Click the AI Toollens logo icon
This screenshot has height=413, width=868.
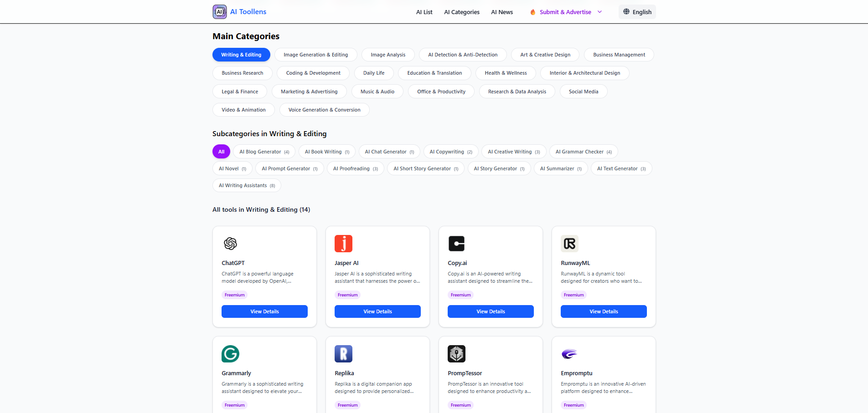click(x=220, y=12)
